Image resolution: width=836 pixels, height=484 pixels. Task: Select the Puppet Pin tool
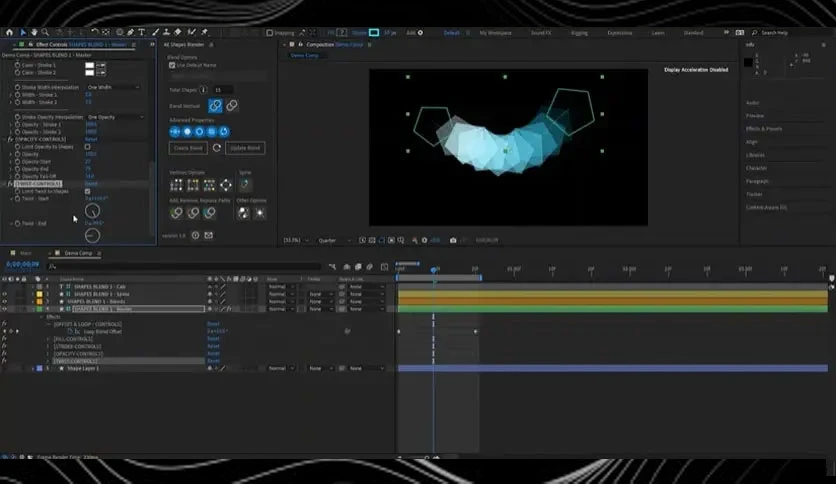pos(205,33)
